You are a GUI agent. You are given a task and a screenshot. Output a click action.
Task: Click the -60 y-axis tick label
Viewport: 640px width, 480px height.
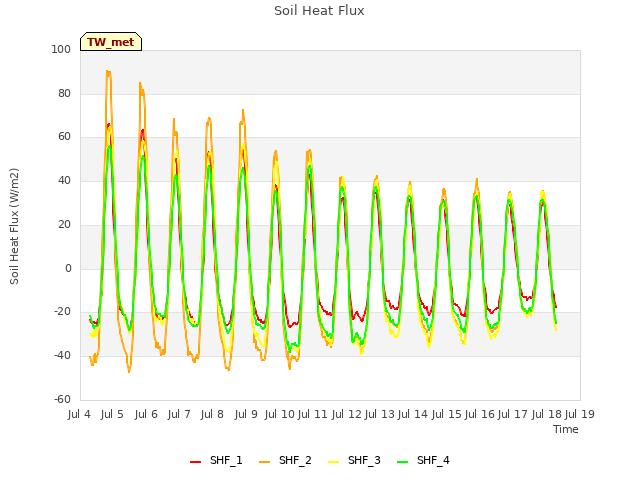click(x=62, y=399)
